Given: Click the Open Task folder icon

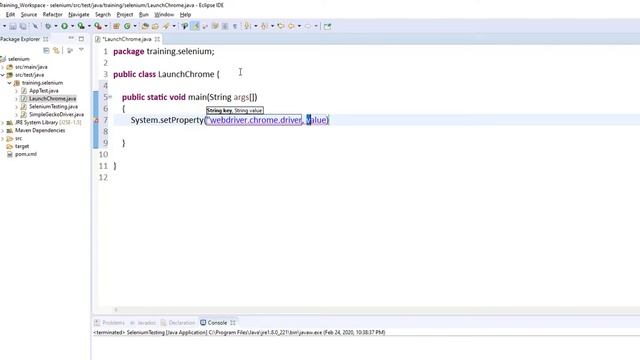Looking at the screenshot, I should (x=155, y=26).
